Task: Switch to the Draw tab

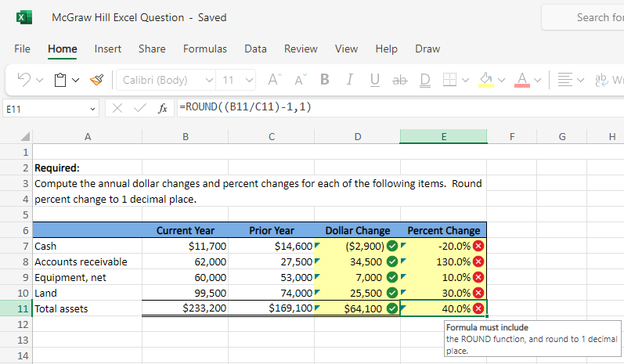Action: click(x=427, y=49)
